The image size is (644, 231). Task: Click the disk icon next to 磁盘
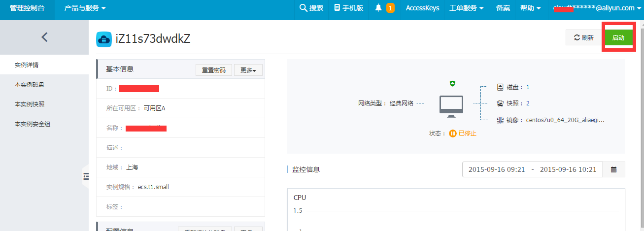click(x=500, y=87)
